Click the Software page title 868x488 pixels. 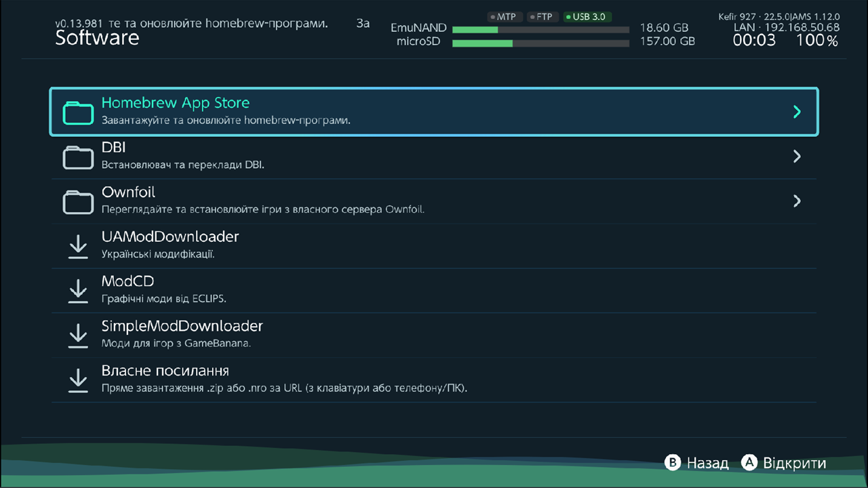click(97, 38)
